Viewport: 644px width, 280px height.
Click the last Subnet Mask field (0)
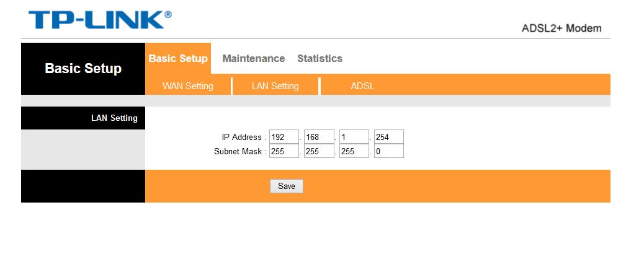click(388, 151)
